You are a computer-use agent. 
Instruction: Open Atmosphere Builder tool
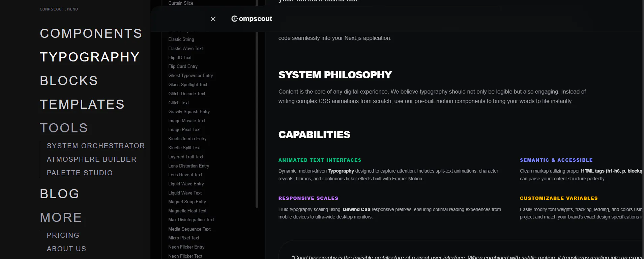pos(92,159)
